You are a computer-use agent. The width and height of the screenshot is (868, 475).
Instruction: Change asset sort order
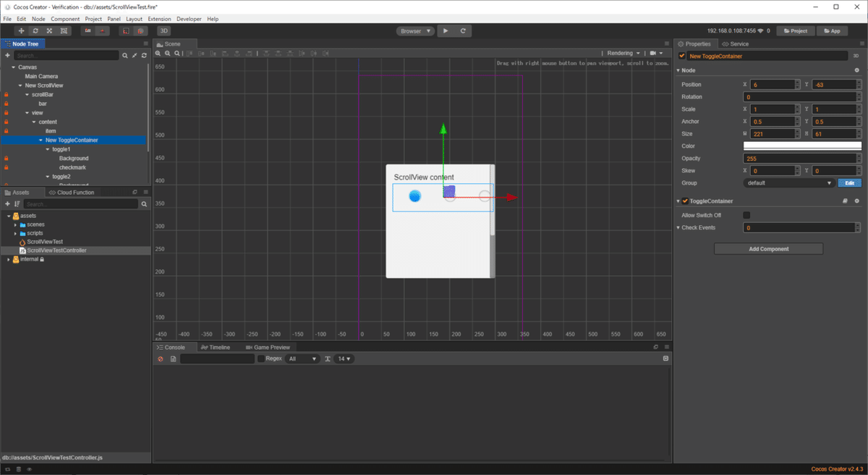point(17,204)
